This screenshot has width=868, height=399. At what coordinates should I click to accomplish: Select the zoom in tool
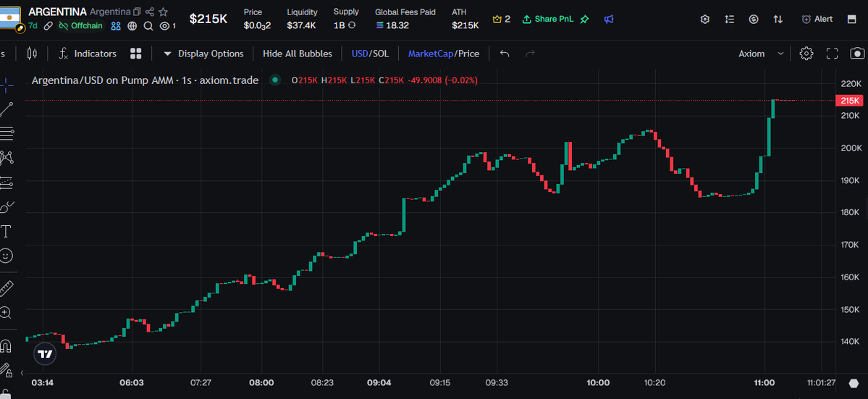point(6,314)
